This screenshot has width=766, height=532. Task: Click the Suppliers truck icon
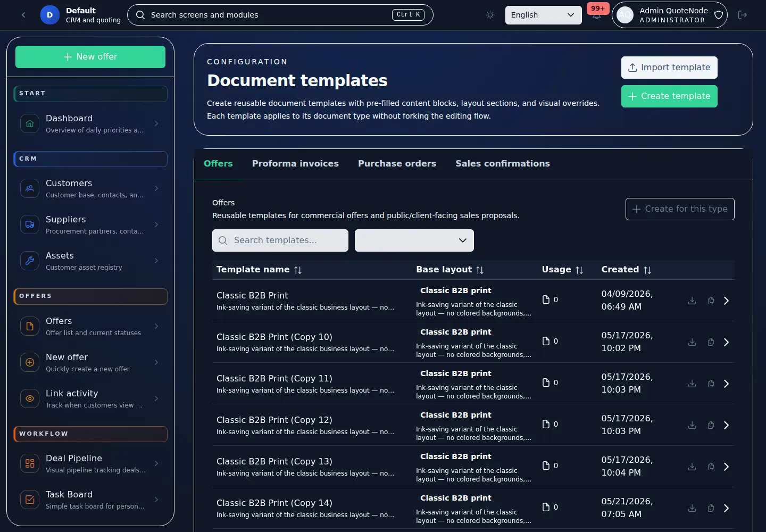coord(30,225)
